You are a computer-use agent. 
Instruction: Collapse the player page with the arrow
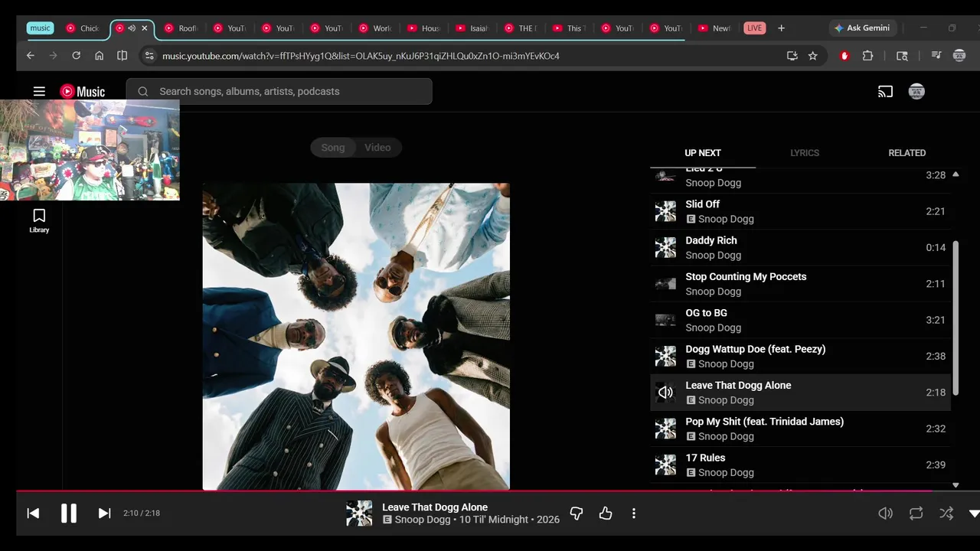tap(974, 514)
